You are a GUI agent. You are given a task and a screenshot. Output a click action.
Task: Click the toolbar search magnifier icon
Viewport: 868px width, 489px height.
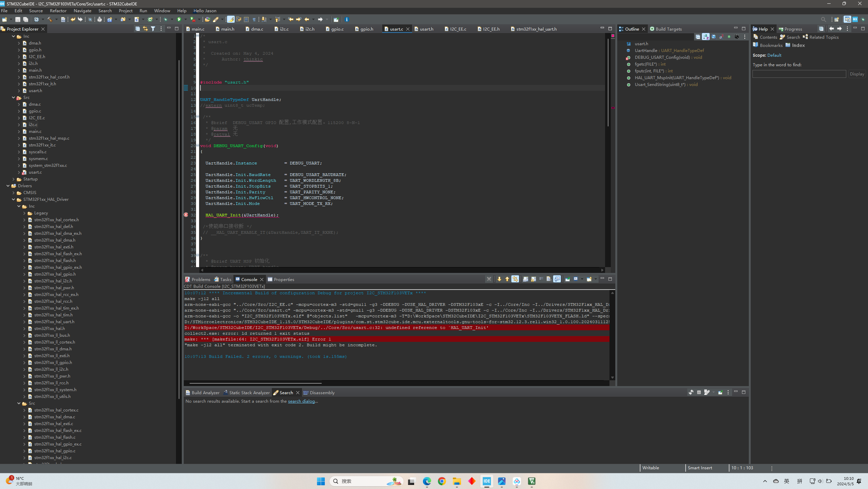click(x=823, y=19)
